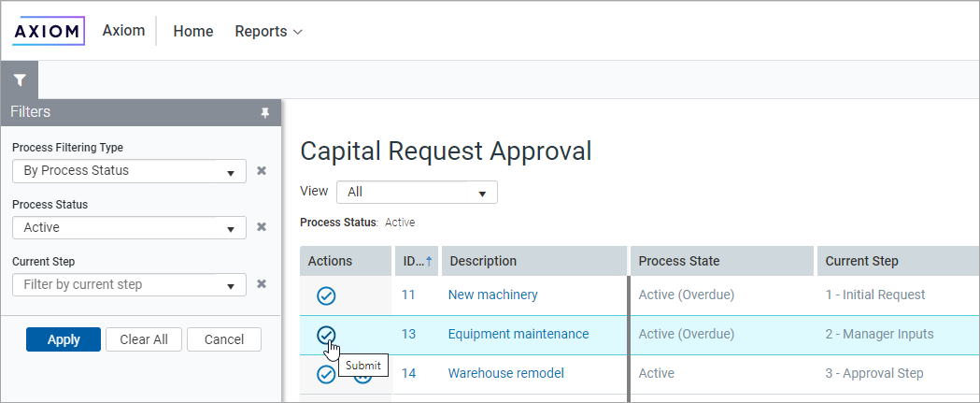The height and width of the screenshot is (403, 980).
Task: Expand the View dropdown
Action: [x=417, y=192]
